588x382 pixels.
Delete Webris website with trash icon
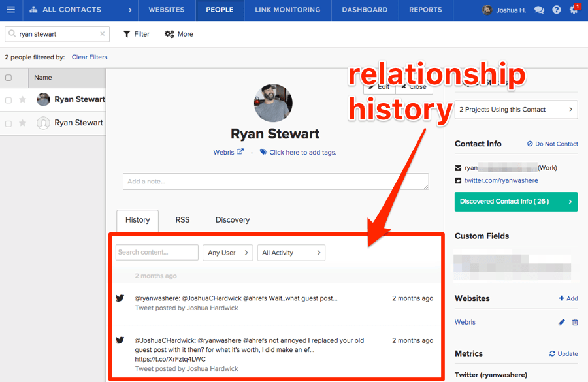pyautogui.click(x=575, y=322)
